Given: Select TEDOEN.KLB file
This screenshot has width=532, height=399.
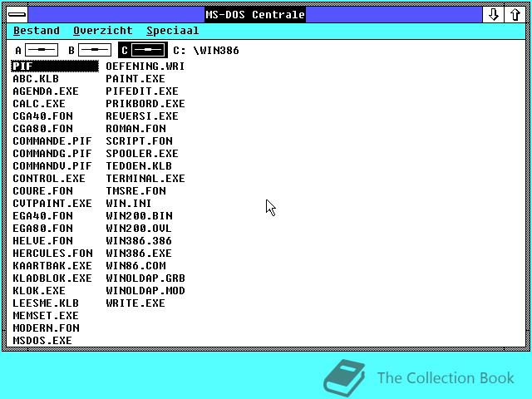Looking at the screenshot, I should pos(139,166).
